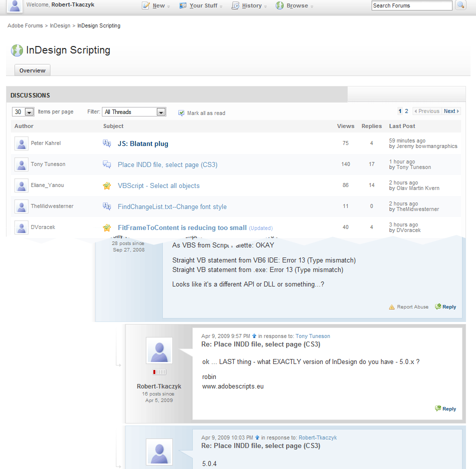Viewport: 476px width, 469px height.
Task: Click the "5.0.4" reply text
Action: [209, 463]
